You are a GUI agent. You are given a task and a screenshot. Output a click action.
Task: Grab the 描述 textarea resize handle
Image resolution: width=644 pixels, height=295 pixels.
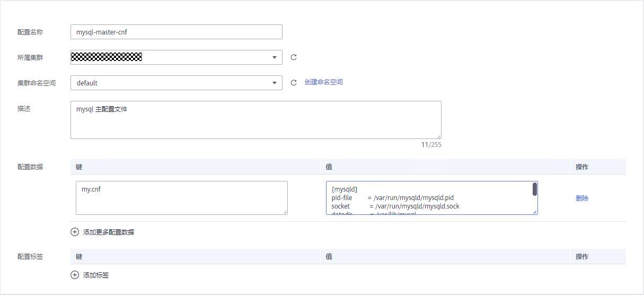(438, 136)
